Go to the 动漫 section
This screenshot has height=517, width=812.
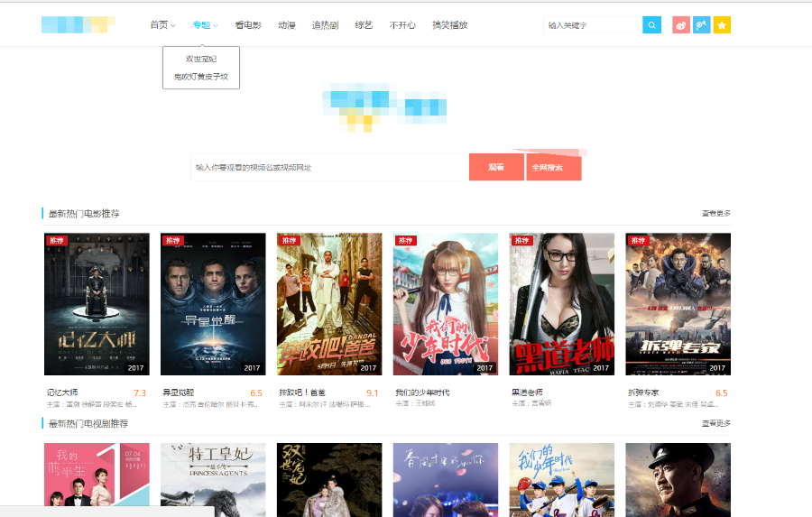pos(286,25)
